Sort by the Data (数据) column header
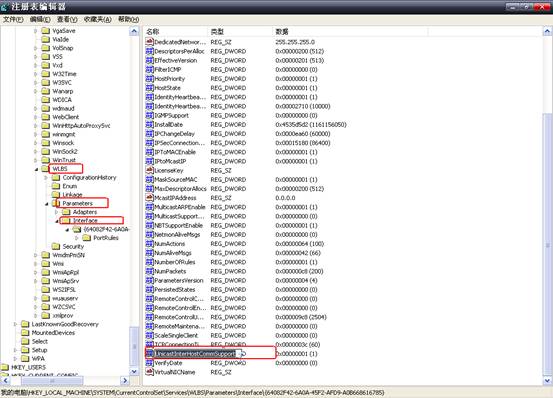Image resolution: width=553 pixels, height=398 pixels. (351, 32)
